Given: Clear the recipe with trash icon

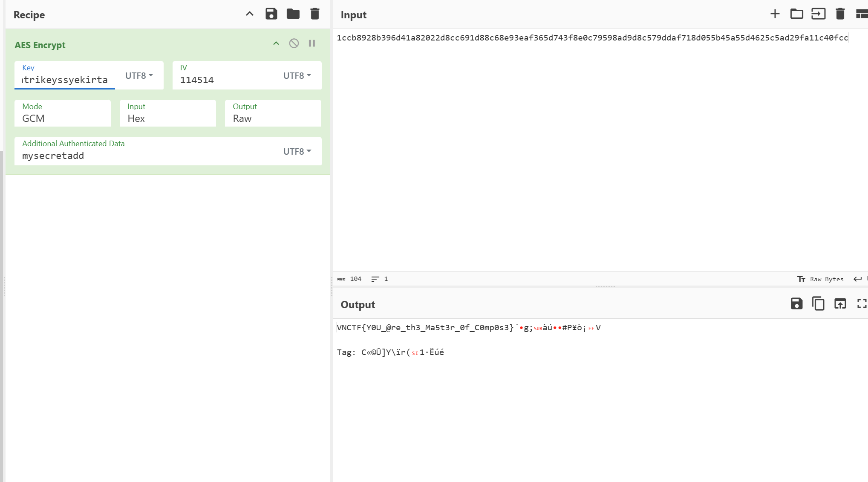Looking at the screenshot, I should tap(314, 14).
